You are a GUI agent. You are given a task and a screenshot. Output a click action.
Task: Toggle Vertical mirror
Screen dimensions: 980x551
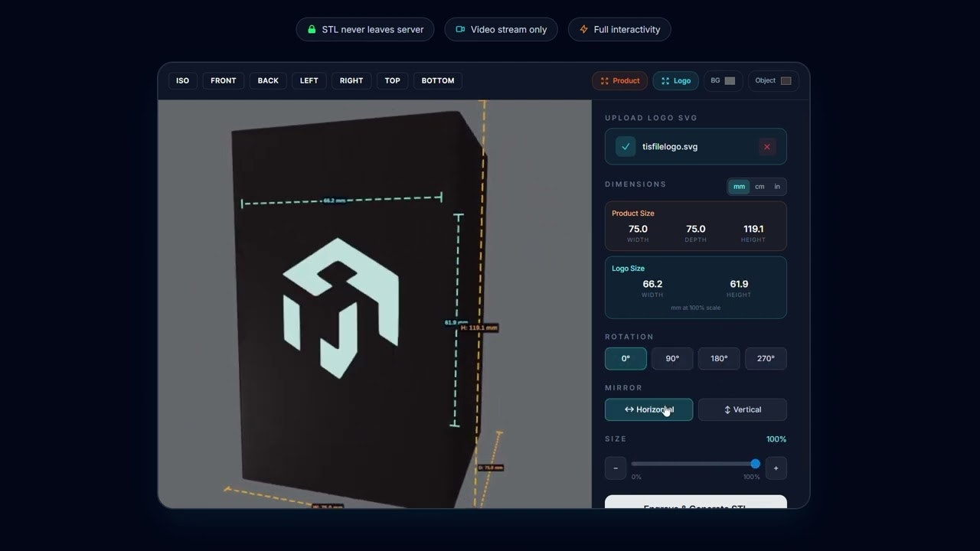(743, 409)
